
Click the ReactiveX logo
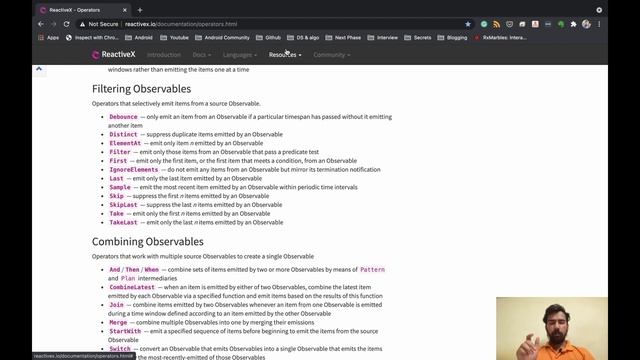point(113,54)
